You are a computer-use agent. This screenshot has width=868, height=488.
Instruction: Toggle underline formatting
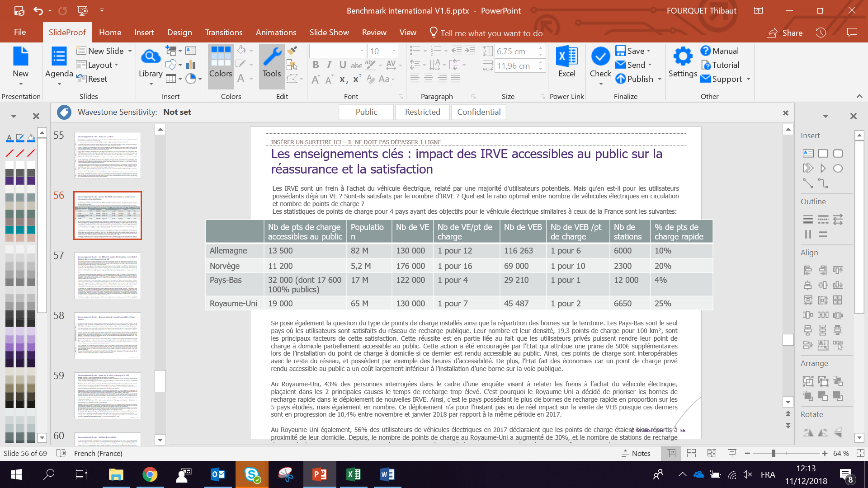343,65
